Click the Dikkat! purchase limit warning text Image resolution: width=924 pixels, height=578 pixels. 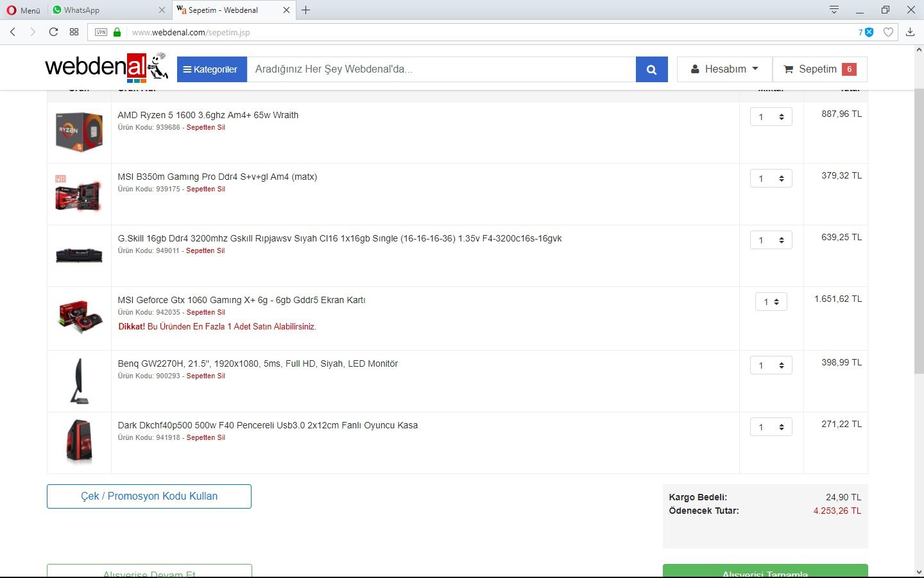click(217, 326)
